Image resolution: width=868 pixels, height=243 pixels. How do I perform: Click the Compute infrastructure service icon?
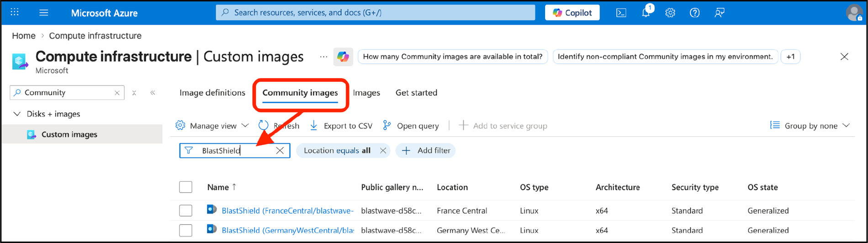click(20, 62)
